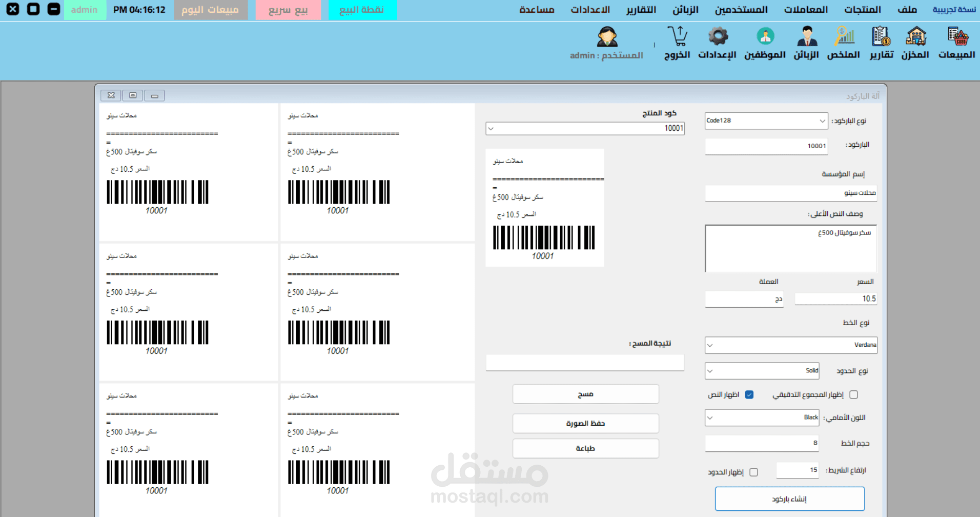Click the إنشاء باركود (Create Barcode) button

pos(789,499)
